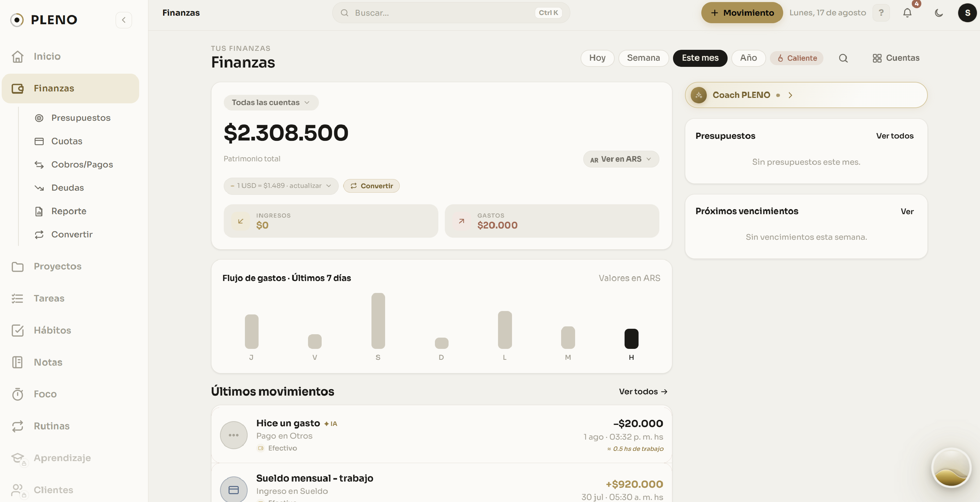The height and width of the screenshot is (502, 980).
Task: Click the Reporte document icon
Action: (x=39, y=211)
